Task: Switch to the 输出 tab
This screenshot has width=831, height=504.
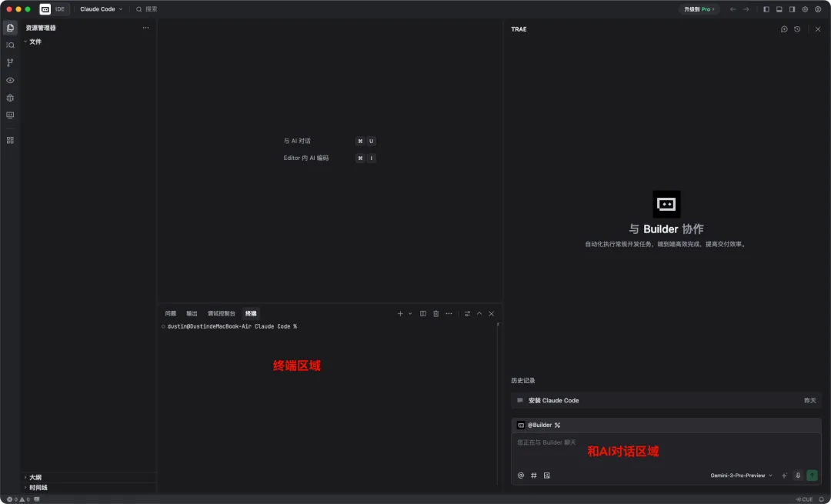Action: click(x=192, y=314)
